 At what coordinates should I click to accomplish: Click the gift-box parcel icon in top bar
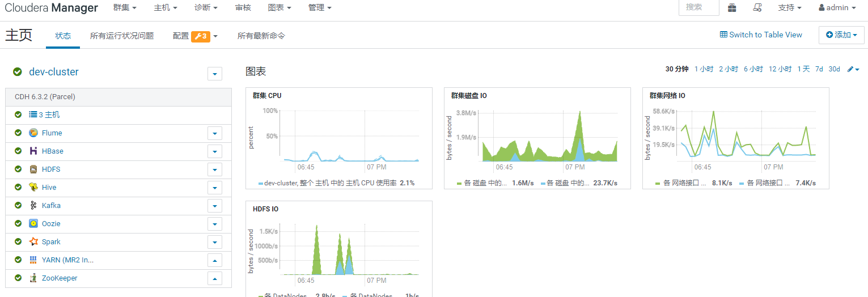[x=732, y=7]
